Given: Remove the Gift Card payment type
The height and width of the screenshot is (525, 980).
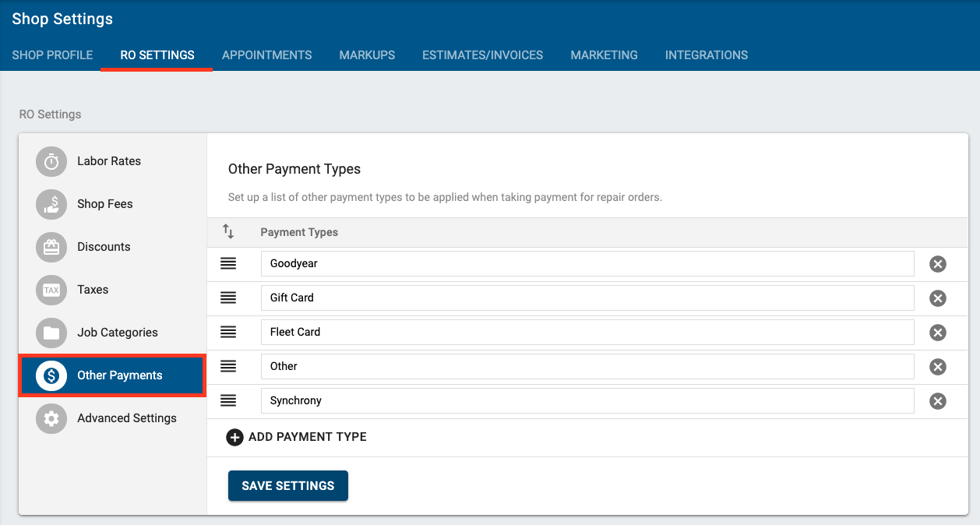Looking at the screenshot, I should click(x=938, y=298).
